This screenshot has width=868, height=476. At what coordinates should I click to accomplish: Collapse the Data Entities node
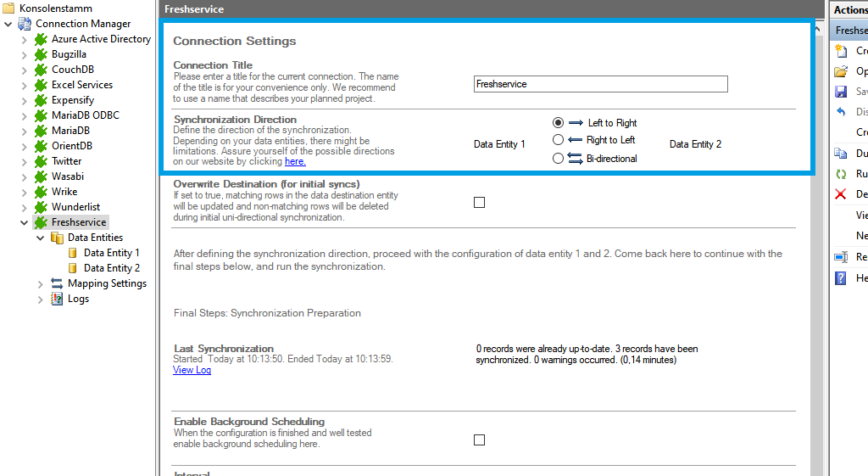click(x=40, y=238)
